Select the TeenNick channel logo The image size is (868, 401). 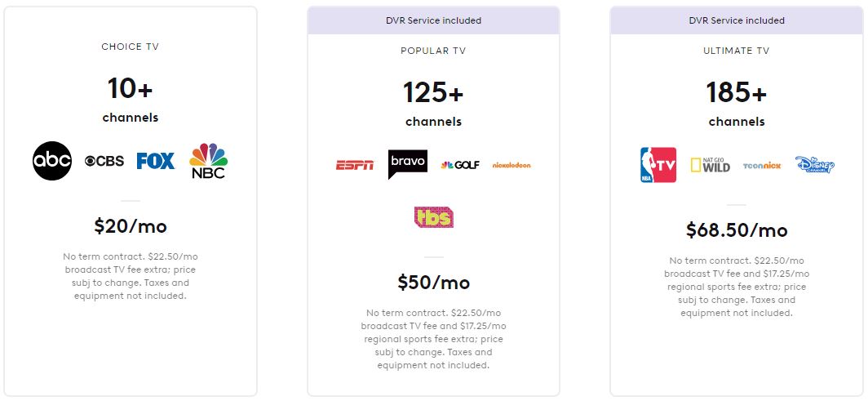[x=763, y=165]
